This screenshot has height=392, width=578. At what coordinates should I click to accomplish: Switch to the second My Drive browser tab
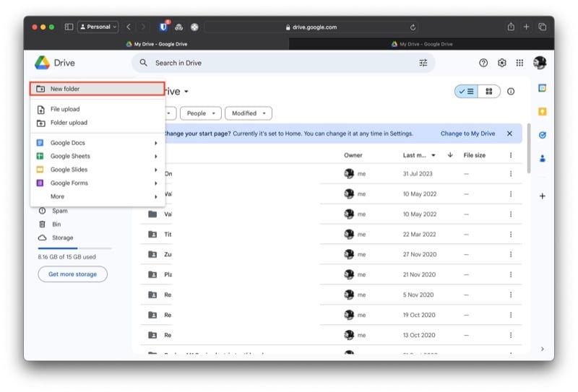tap(421, 44)
